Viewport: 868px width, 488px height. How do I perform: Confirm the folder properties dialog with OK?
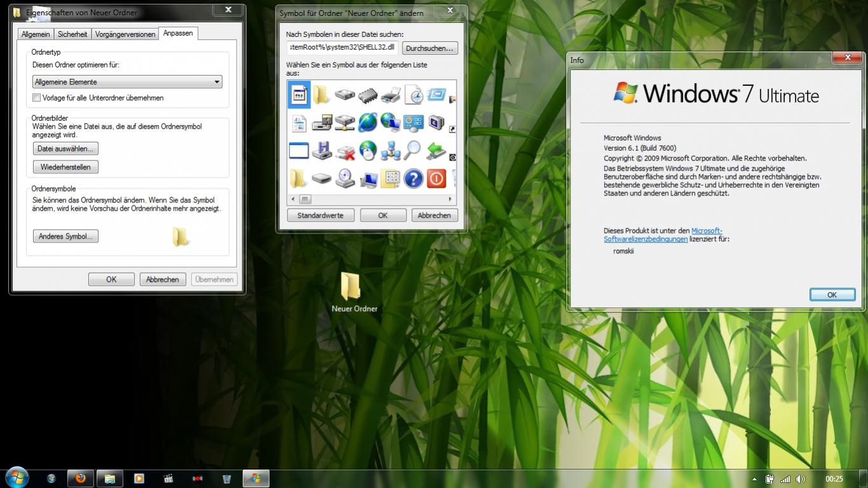point(111,279)
